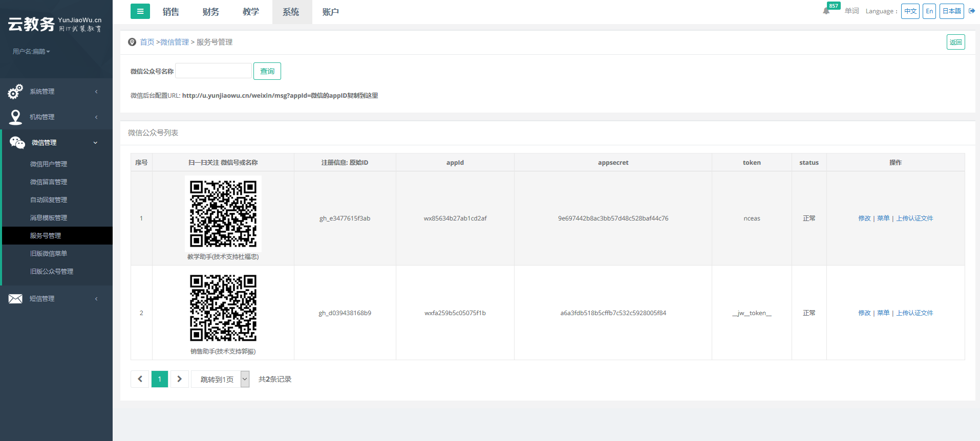Open the 销售 top menu
The height and width of the screenshot is (441, 980).
[x=171, y=12]
